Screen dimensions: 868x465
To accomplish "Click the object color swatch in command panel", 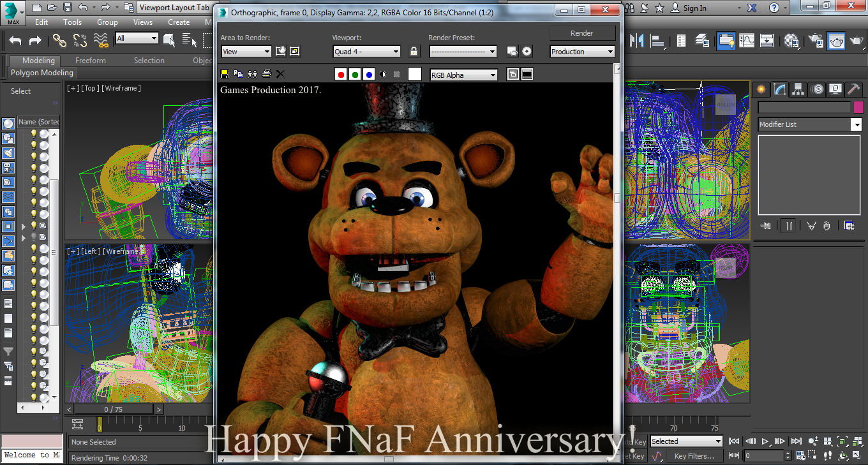I will (858, 107).
